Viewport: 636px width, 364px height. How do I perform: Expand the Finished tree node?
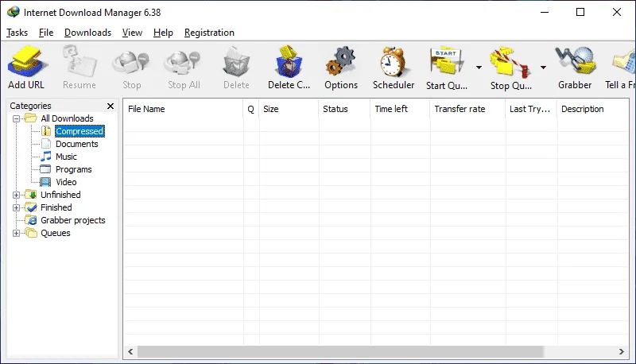(16, 207)
